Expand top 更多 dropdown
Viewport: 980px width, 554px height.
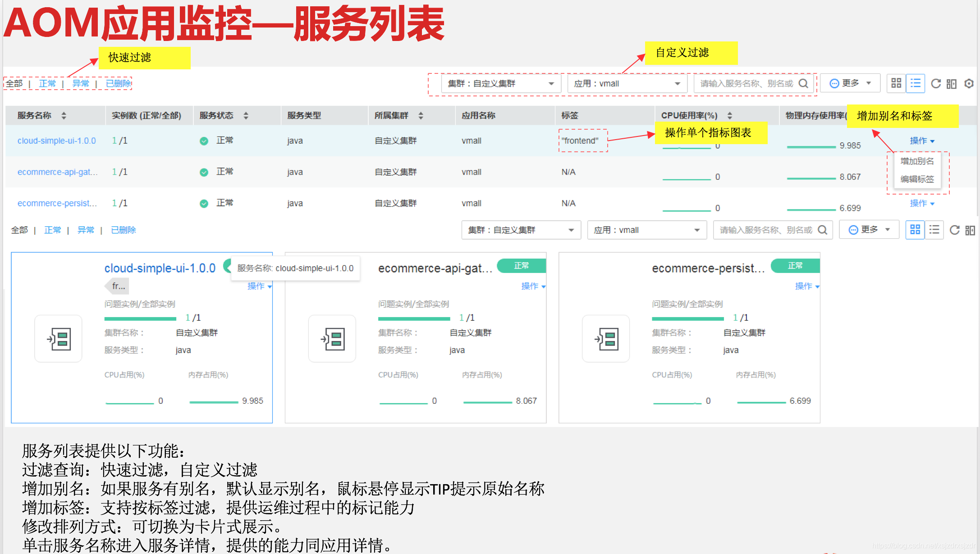pyautogui.click(x=850, y=83)
